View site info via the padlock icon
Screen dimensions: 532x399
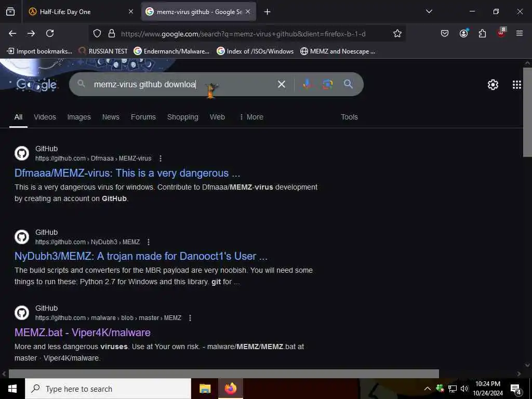tap(111, 34)
